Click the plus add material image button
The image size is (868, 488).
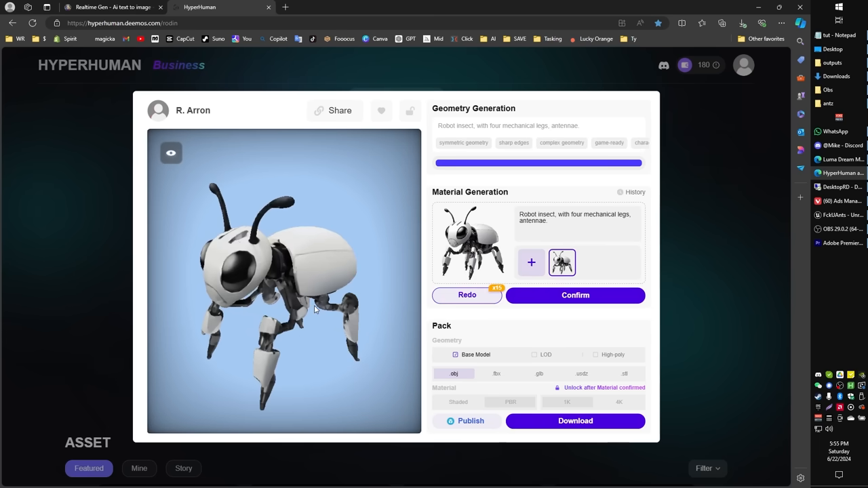(532, 262)
